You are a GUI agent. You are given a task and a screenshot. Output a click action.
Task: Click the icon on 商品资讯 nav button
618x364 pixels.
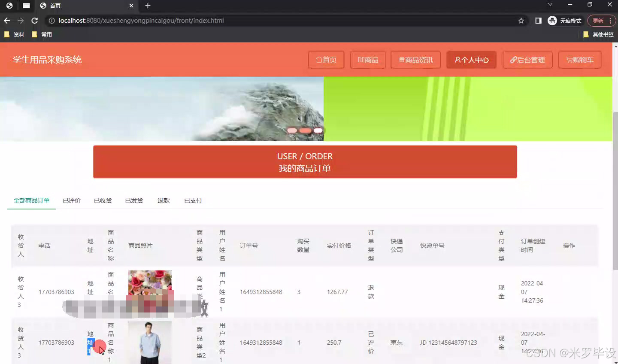pos(403,60)
